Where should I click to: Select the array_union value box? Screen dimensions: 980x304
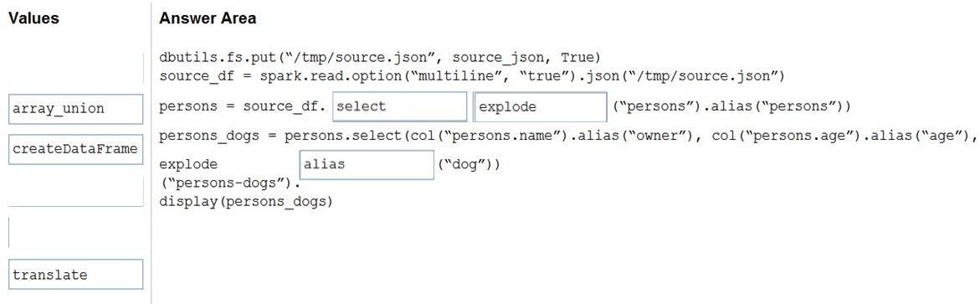[76, 109]
